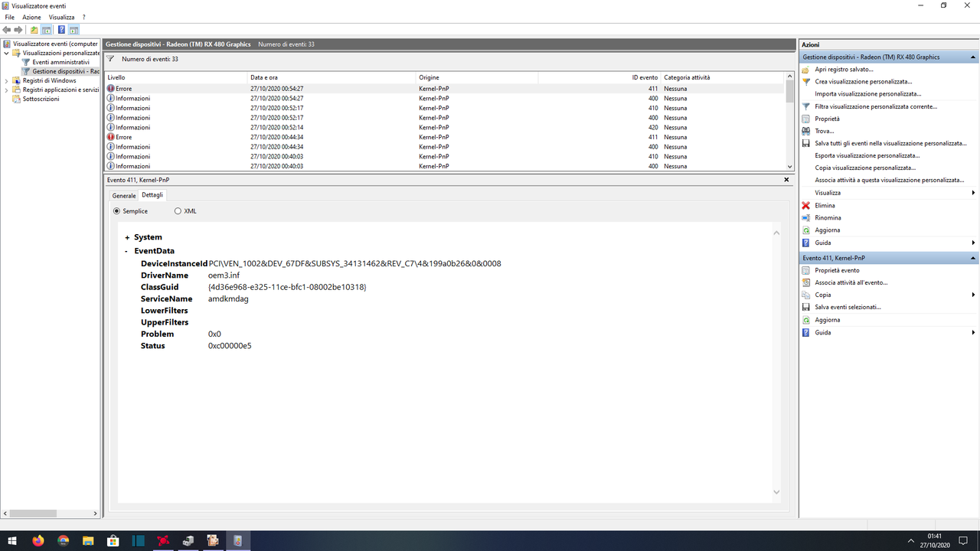Open Firefox from the taskbar
This screenshot has width=980, height=551.
point(38,540)
